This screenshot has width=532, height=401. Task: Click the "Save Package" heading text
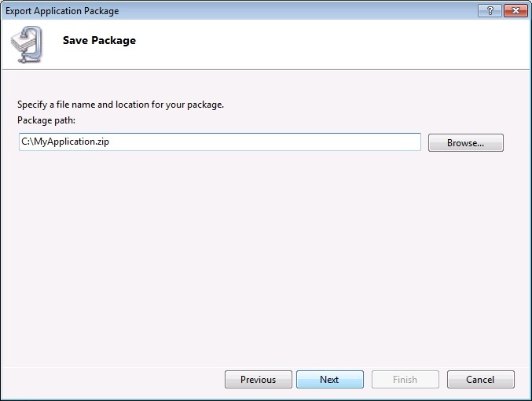pos(99,41)
